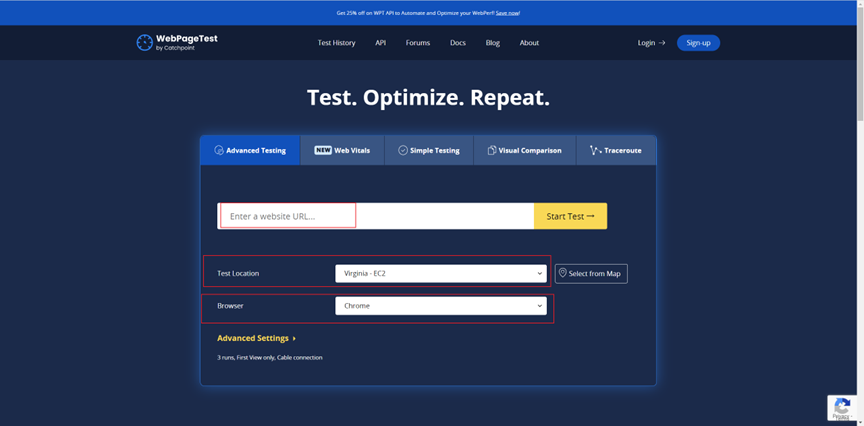Switch to the Simple Testing tab

coord(429,150)
